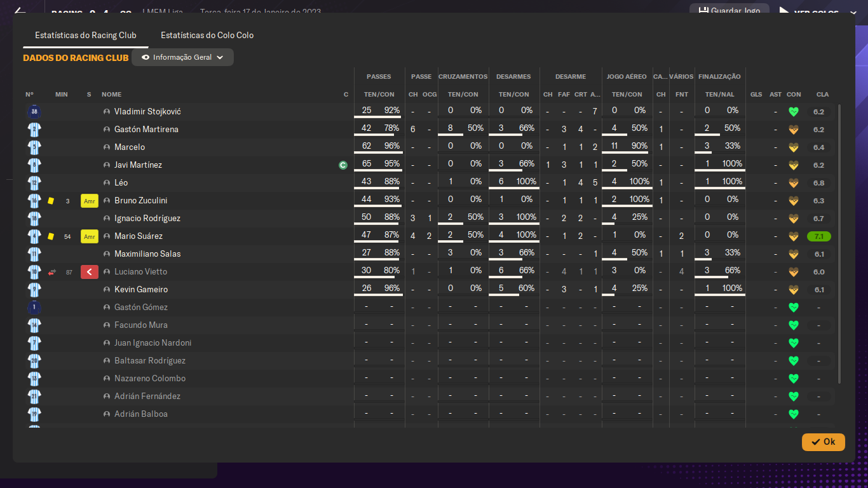Image resolution: width=868 pixels, height=488 pixels.
Task: Click Léo's condition heart icon
Action: tap(793, 183)
